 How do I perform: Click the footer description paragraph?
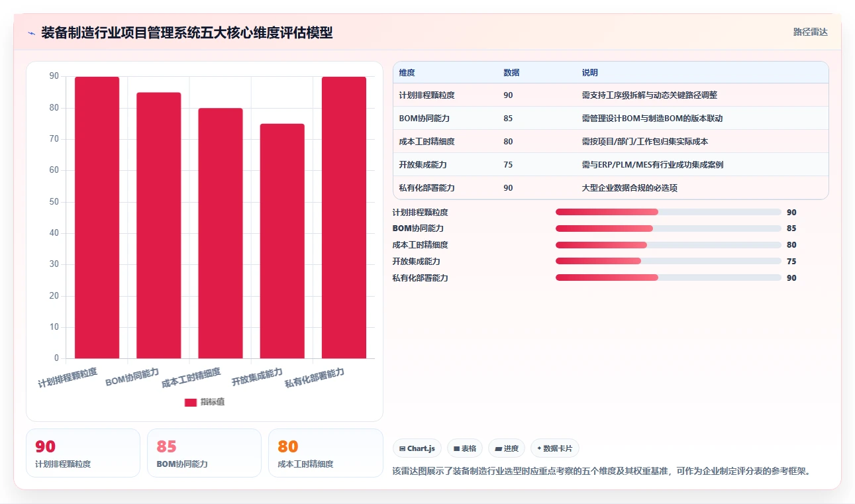pos(601,472)
